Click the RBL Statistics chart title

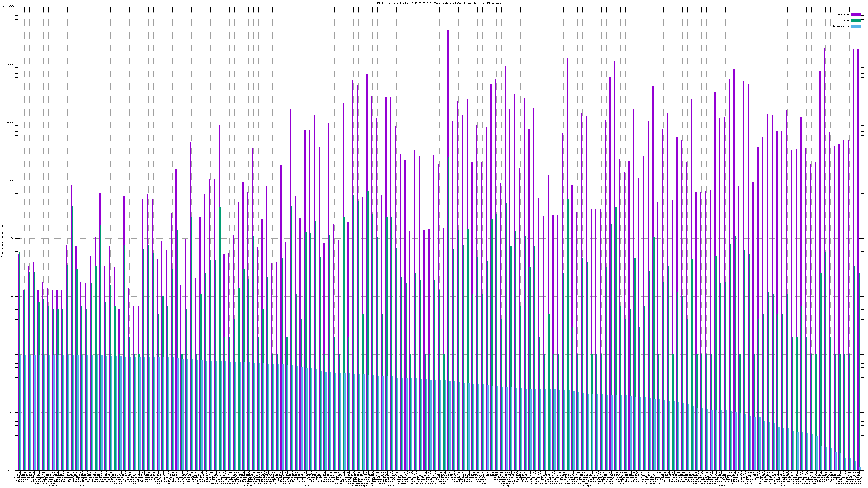pyautogui.click(x=439, y=3)
